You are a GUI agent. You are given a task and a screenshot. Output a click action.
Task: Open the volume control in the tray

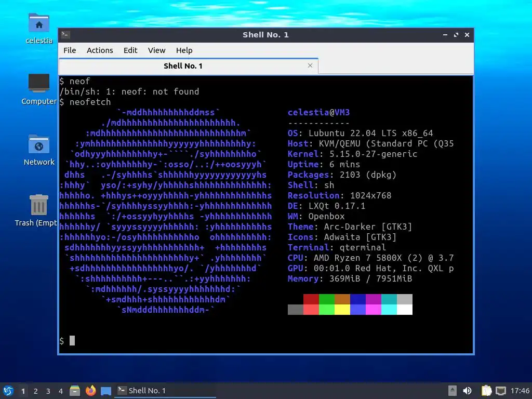tap(468, 391)
